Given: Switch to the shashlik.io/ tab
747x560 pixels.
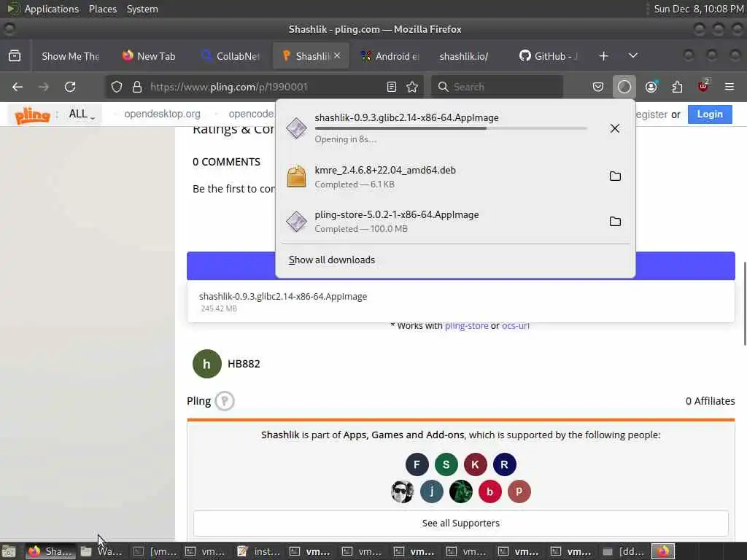Looking at the screenshot, I should [463, 56].
